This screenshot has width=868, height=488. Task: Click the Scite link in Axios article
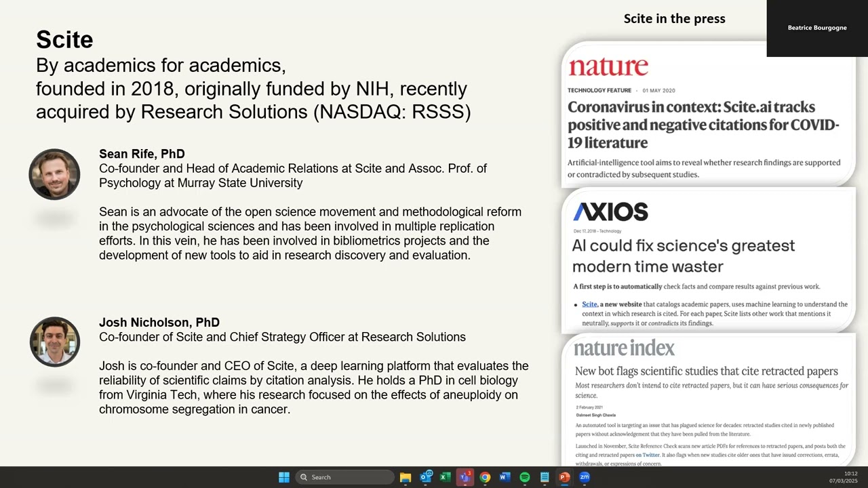589,304
